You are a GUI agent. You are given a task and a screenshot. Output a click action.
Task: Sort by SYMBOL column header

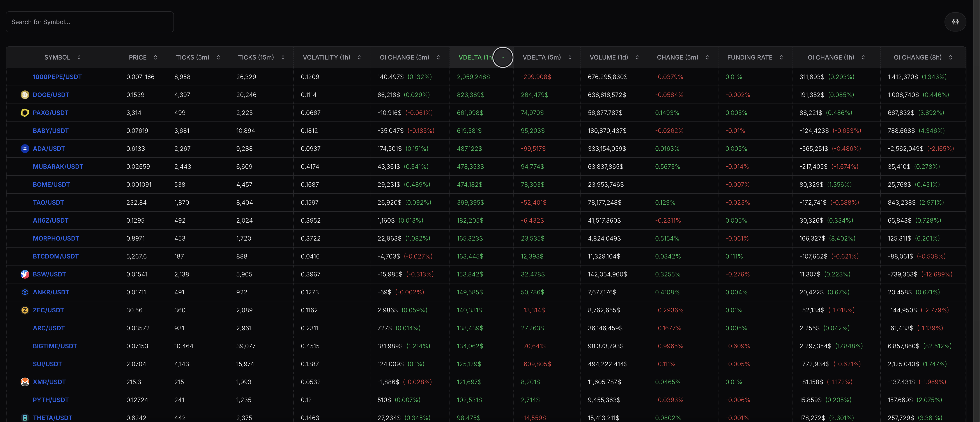pos(57,57)
